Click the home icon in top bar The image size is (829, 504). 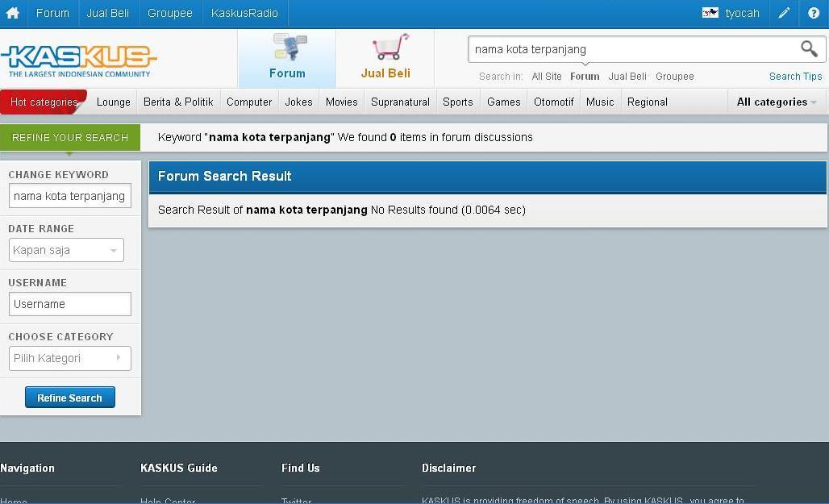13,13
